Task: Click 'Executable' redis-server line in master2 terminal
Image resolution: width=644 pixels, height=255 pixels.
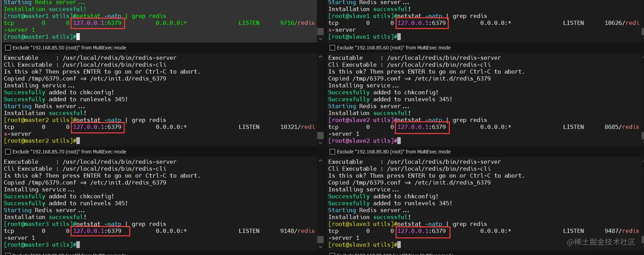Action: coord(90,57)
